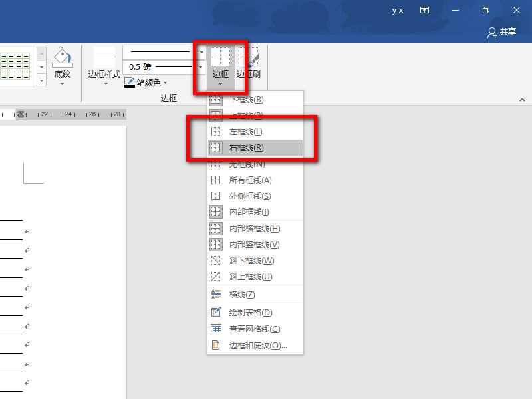Click the 底纹 shading paint bucket
Viewport: 532px width, 399px height.
click(x=62, y=57)
